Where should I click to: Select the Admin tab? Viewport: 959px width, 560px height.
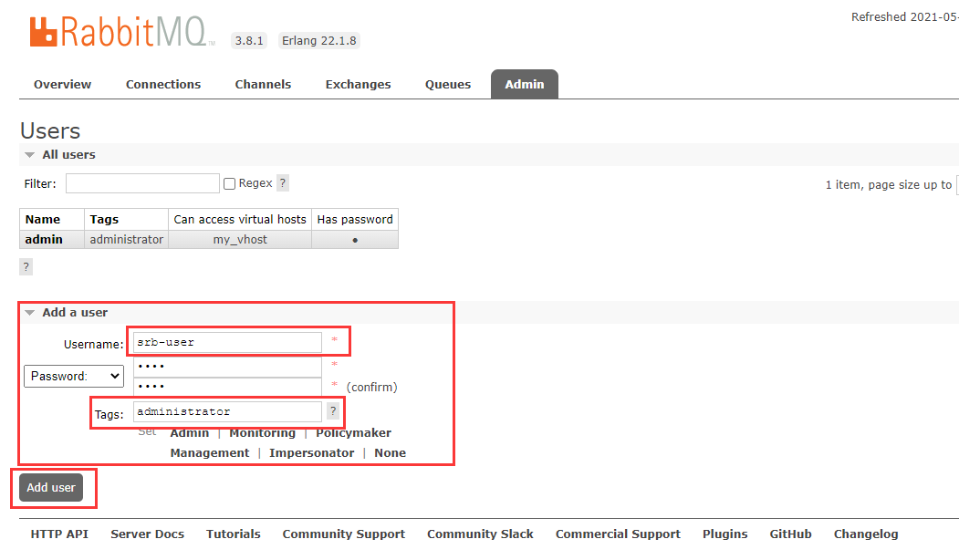point(524,85)
